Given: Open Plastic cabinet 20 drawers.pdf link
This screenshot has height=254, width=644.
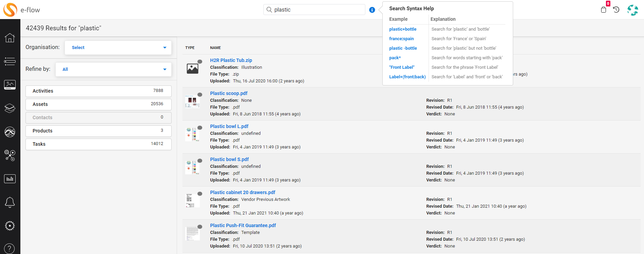Looking at the screenshot, I should pyautogui.click(x=242, y=192).
